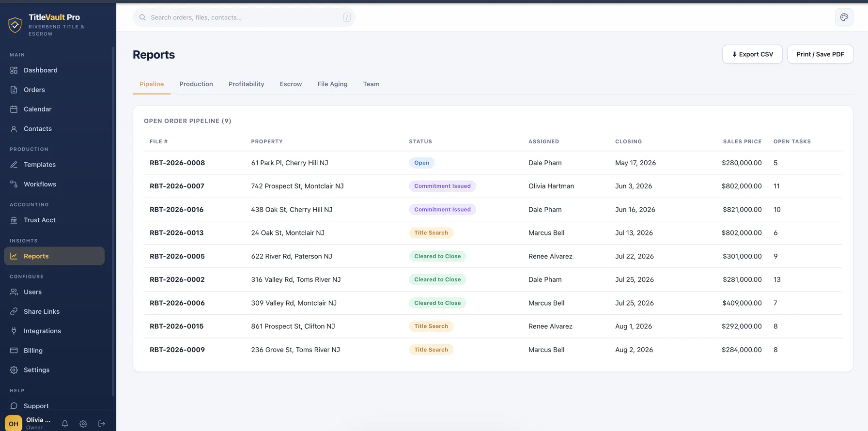Viewport: 868px width, 431px height.
Task: Click the Templates pencil icon
Action: [x=14, y=165]
